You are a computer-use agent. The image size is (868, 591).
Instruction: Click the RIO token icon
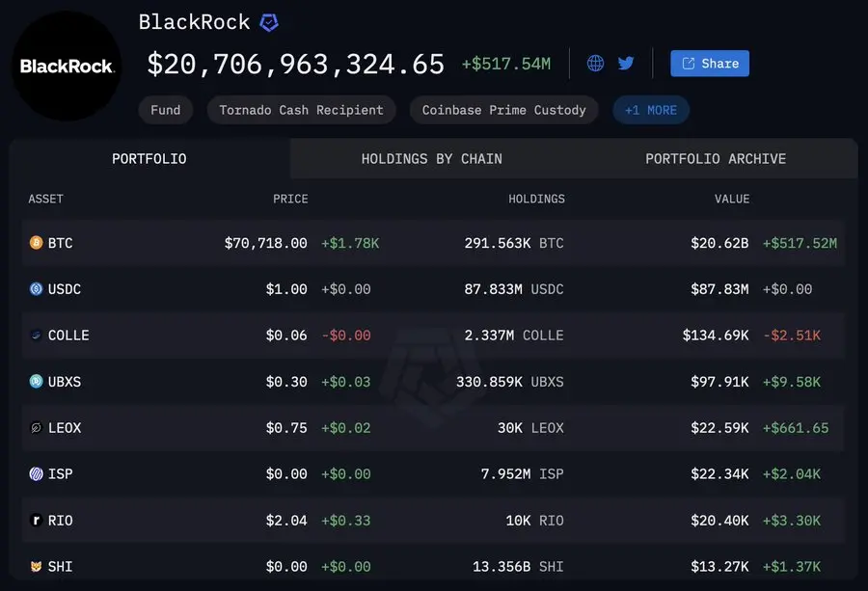(x=36, y=521)
